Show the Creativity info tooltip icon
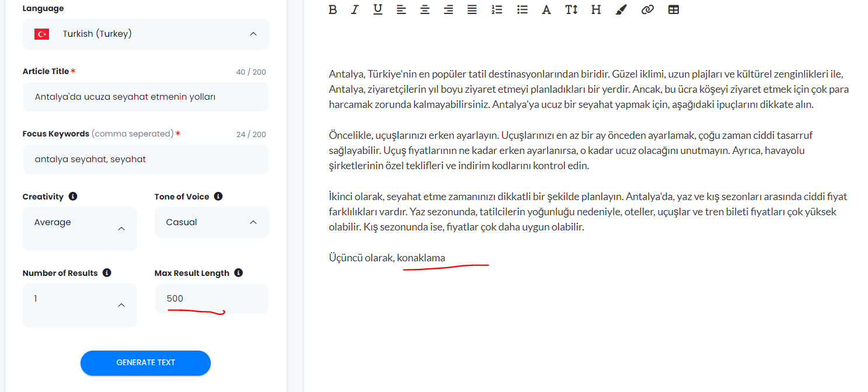 73,197
